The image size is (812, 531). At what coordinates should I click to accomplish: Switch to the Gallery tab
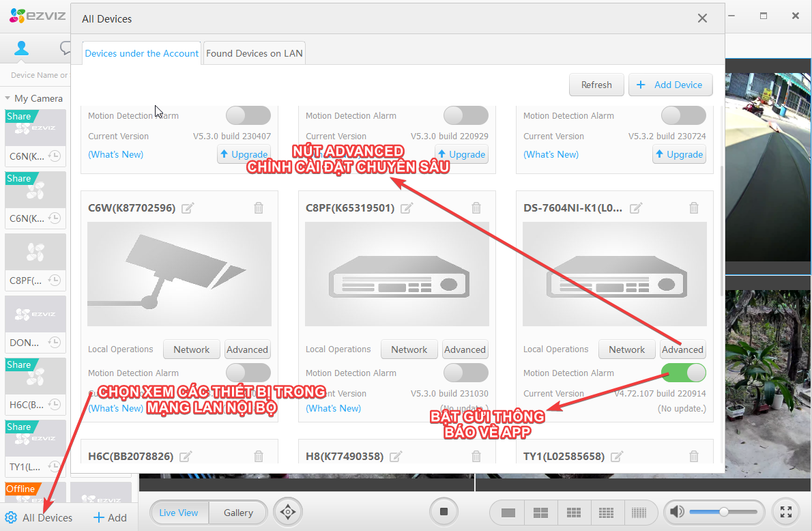238,513
